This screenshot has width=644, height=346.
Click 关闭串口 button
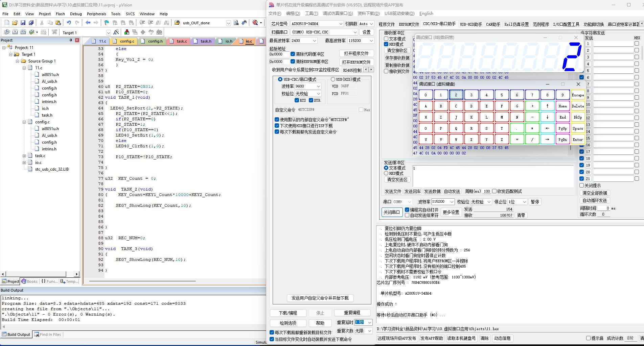point(392,212)
